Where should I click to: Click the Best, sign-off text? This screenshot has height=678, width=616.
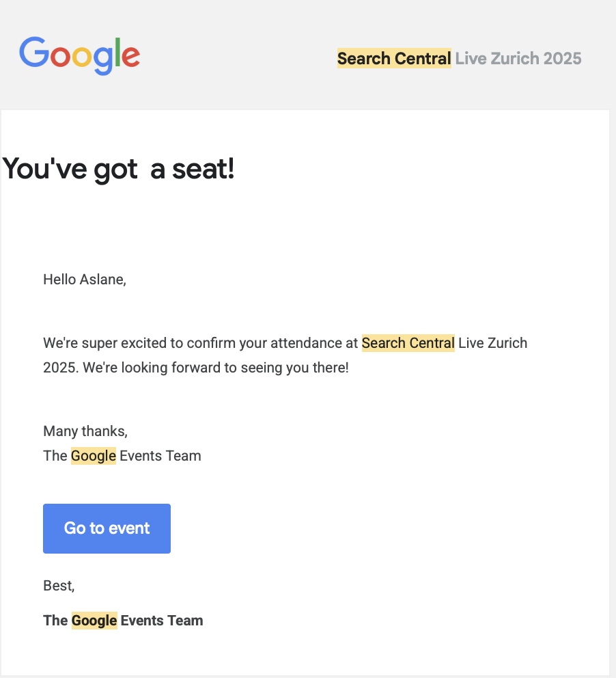click(x=59, y=586)
